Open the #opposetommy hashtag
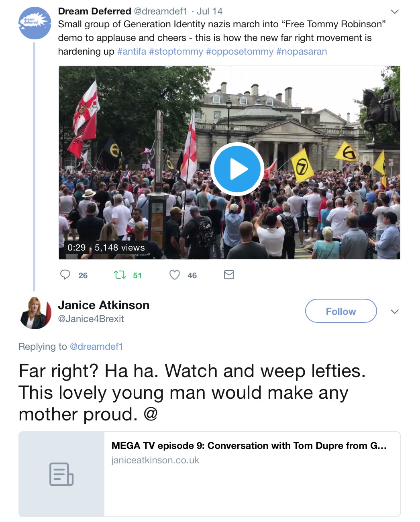The image size is (420, 522). point(240,51)
